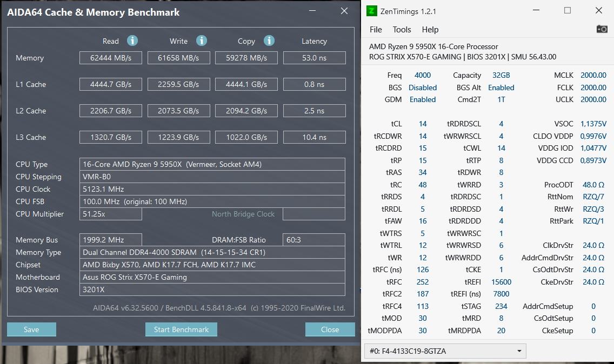Click the empty North Bridge Clock field
Viewport: 614px width, 364px height.
[x=314, y=214]
